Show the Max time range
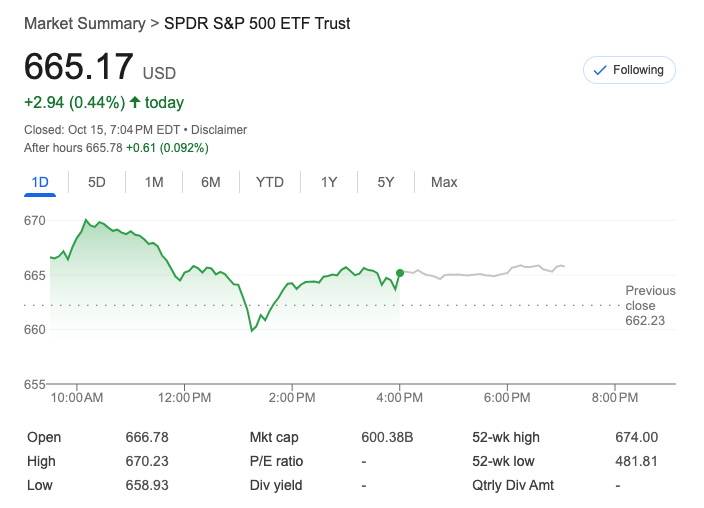The image size is (704, 508). coord(444,182)
